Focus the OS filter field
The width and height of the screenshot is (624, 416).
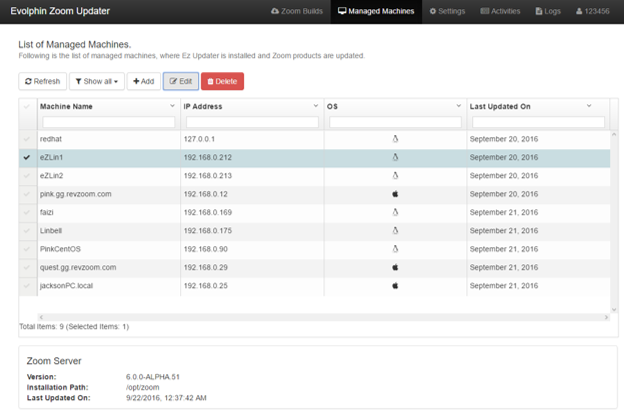pos(395,122)
